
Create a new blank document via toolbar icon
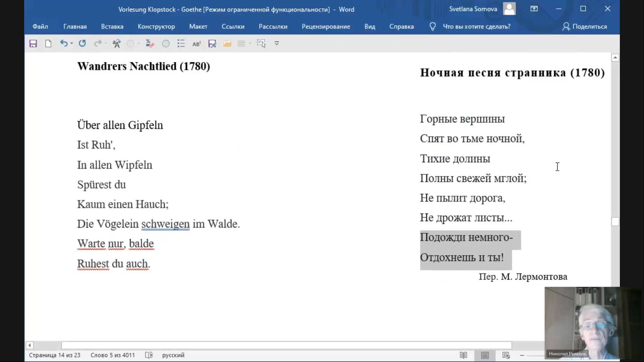(48, 43)
